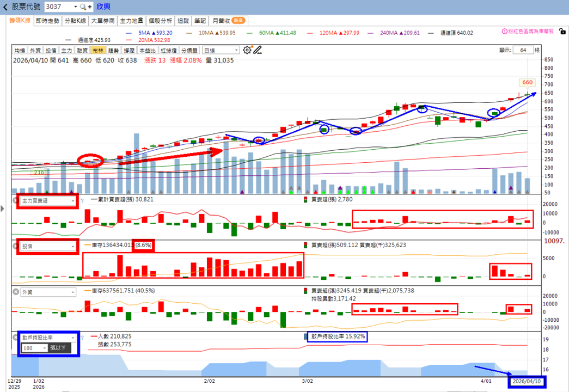Select the drawing pen tool icon
569x392 pixels.
258,50
